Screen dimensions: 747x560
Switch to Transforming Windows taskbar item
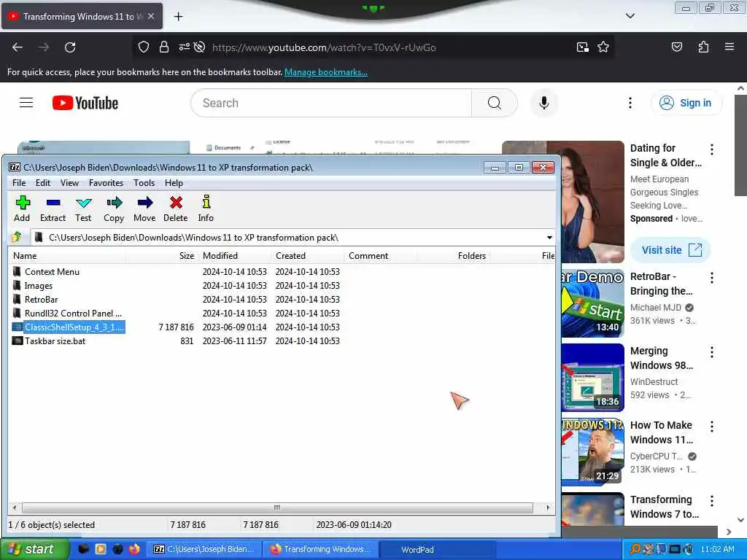tap(320, 550)
